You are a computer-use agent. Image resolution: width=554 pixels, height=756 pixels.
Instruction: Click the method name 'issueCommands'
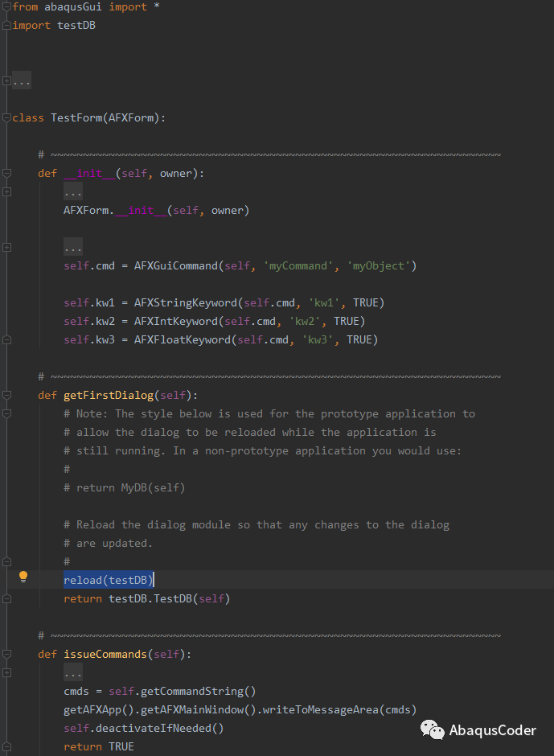(x=105, y=655)
